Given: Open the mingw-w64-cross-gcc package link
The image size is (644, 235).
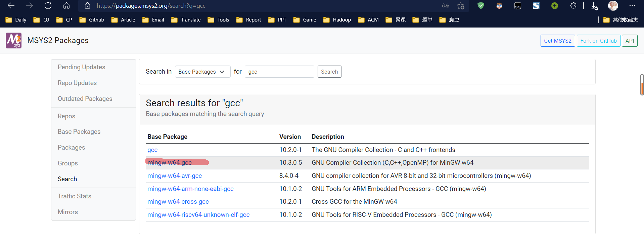Looking at the screenshot, I should (x=178, y=202).
